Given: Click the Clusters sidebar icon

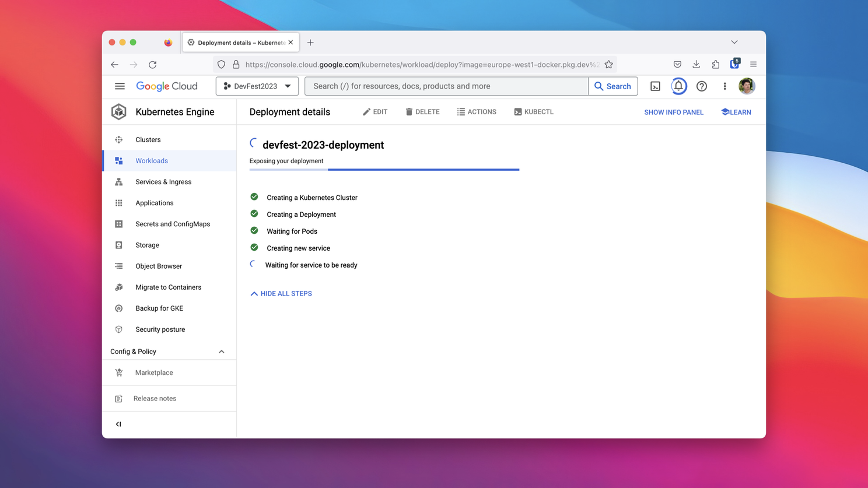Looking at the screenshot, I should point(119,140).
